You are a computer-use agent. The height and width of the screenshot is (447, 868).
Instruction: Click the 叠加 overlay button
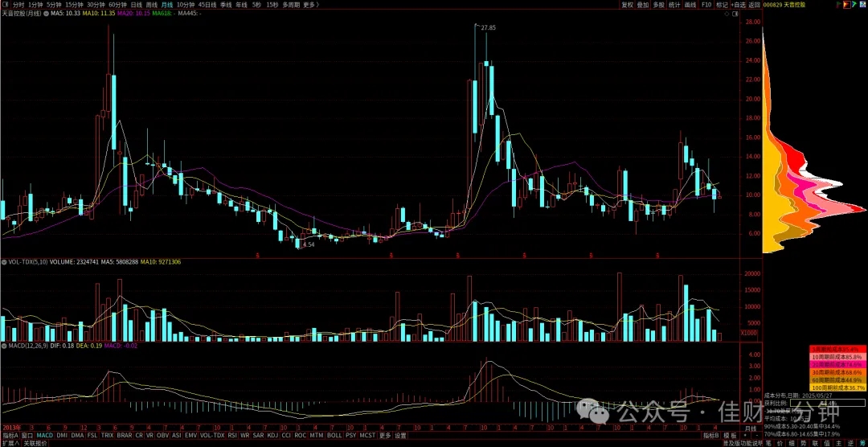[x=643, y=5]
